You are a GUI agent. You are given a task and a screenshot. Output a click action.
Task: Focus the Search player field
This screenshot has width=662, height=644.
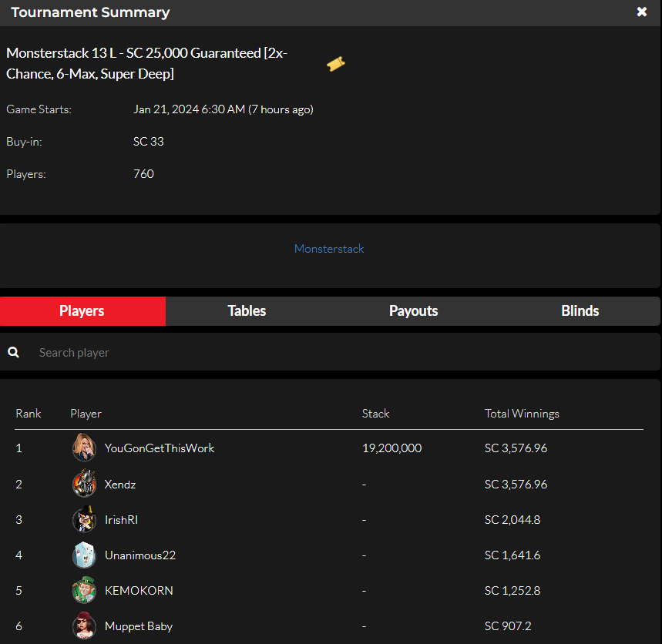click(x=330, y=352)
